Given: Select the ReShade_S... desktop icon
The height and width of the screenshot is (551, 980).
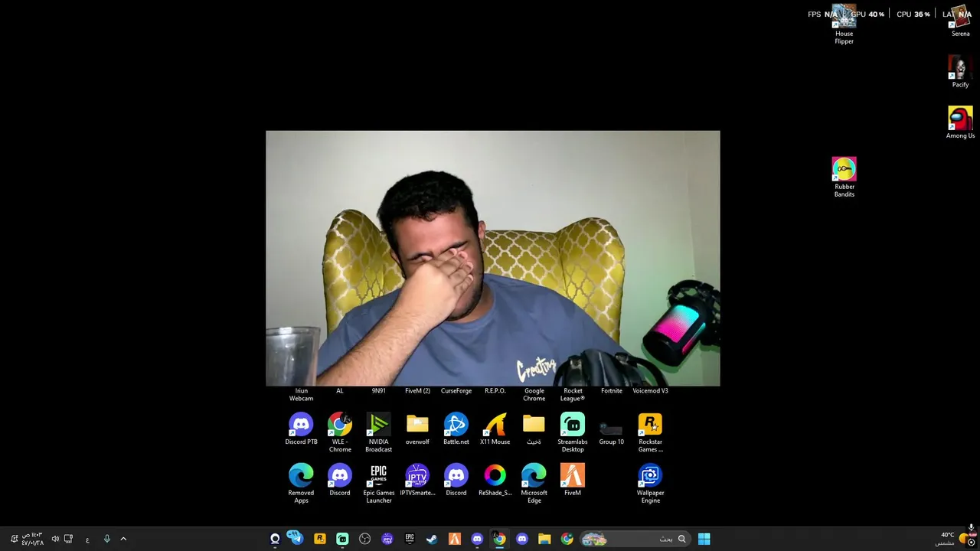Looking at the screenshot, I should (x=495, y=480).
